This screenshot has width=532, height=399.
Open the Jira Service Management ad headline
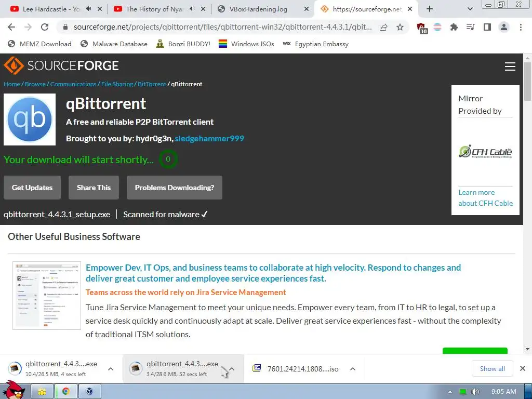tap(273, 273)
